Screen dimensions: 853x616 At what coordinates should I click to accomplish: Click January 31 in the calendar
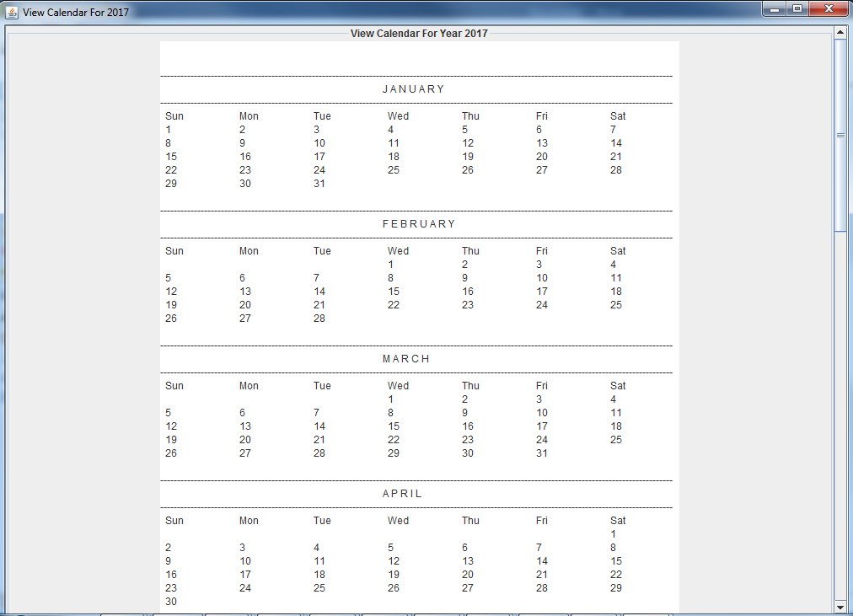point(319,184)
